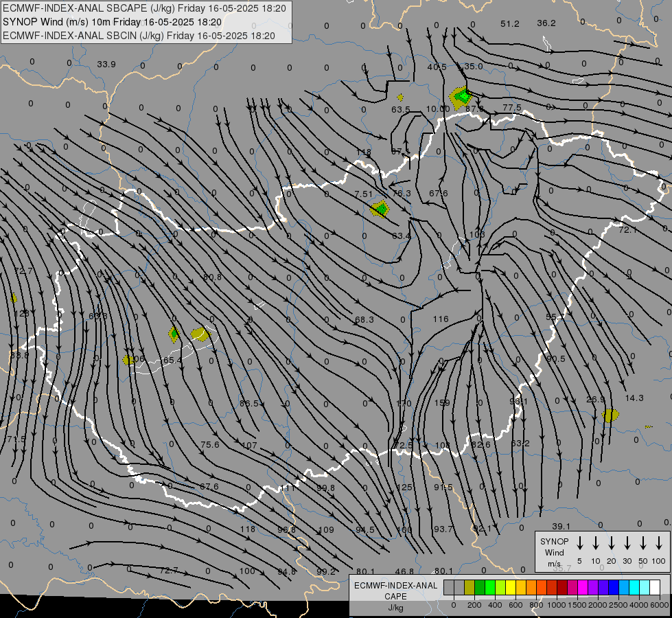Click the 10 m/s wind arrow in legend
672x618 pixels.
[596, 543]
